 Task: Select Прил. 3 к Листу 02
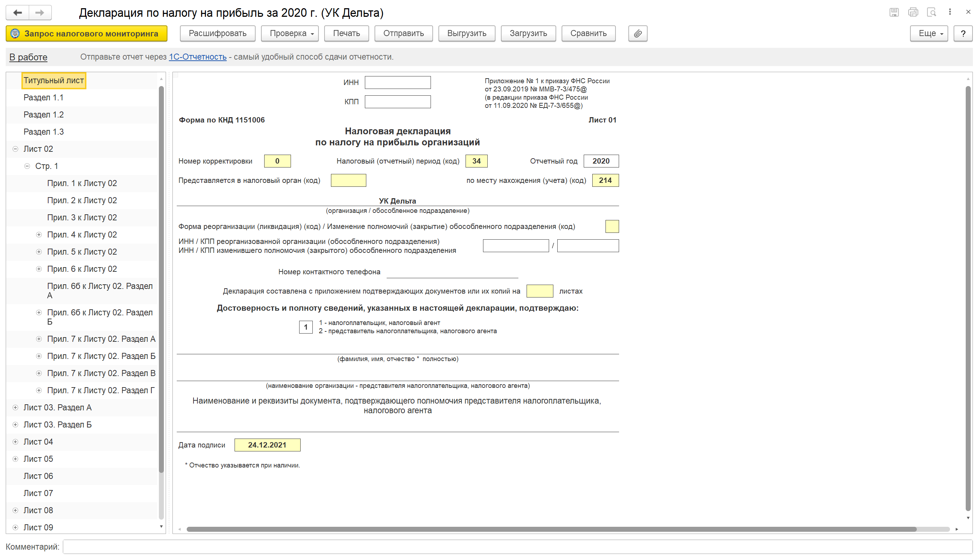click(82, 218)
